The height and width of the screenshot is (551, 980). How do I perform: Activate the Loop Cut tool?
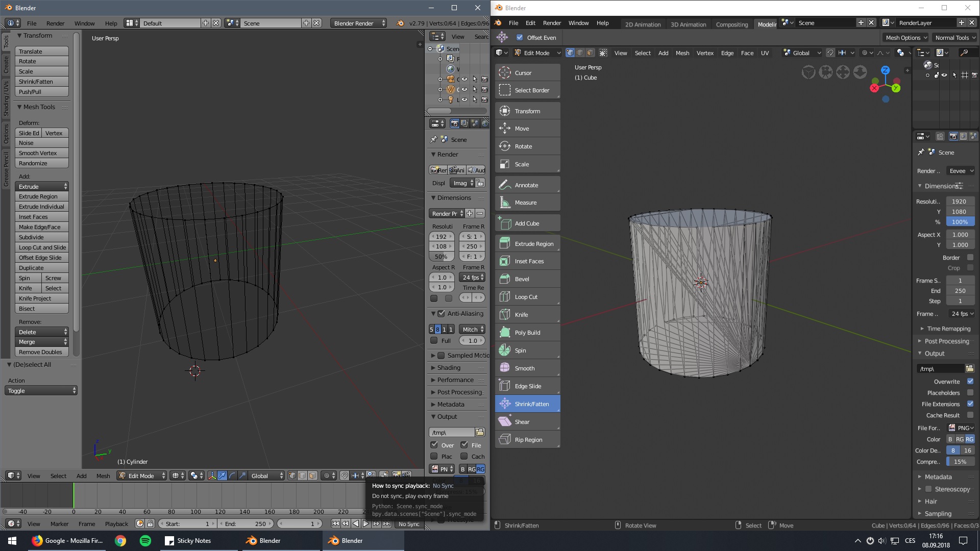[527, 297]
